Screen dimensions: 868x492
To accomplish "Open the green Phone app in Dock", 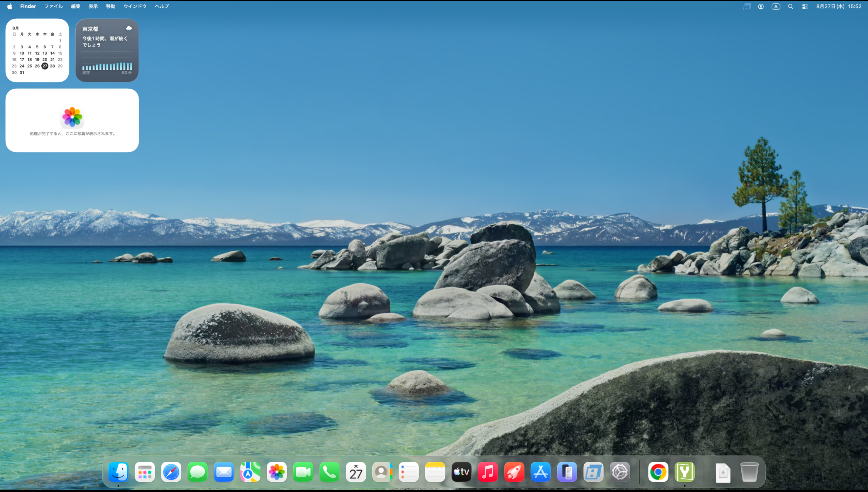I will click(x=329, y=472).
